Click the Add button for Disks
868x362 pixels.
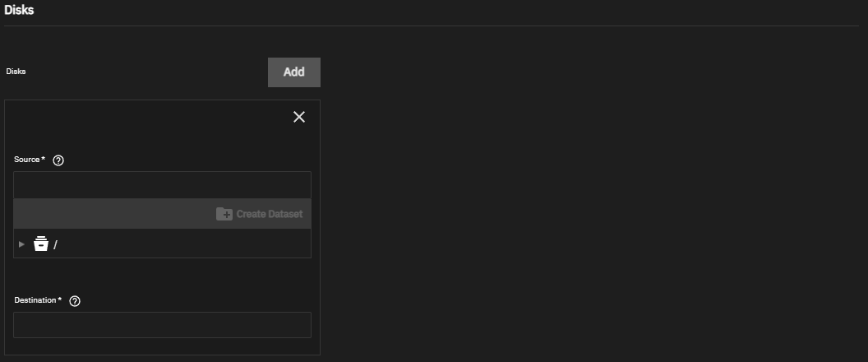pyautogui.click(x=293, y=72)
